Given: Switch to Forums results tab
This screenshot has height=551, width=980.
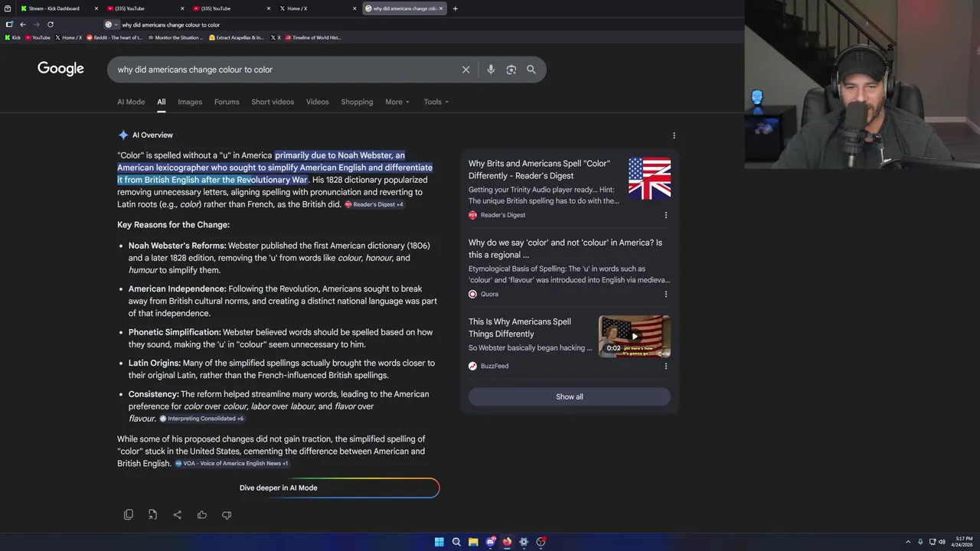Looking at the screenshot, I should point(227,102).
